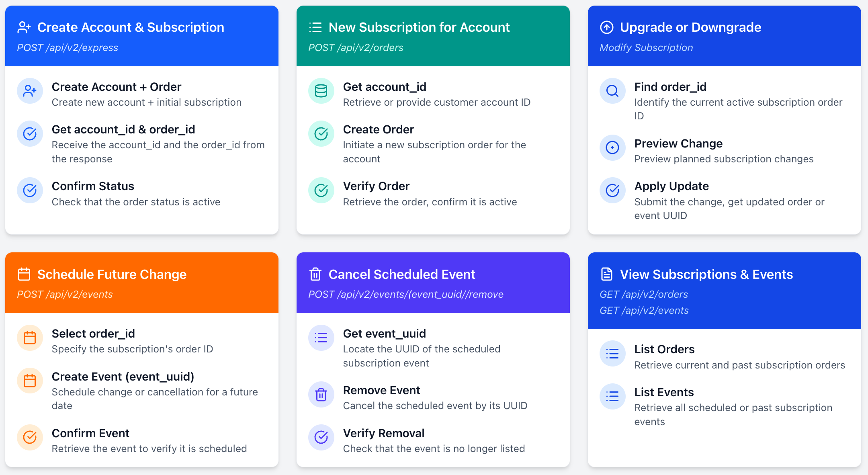Screen dimensions: 868x475
Task: Click the Verify Order step title
Action: pyautogui.click(x=376, y=186)
